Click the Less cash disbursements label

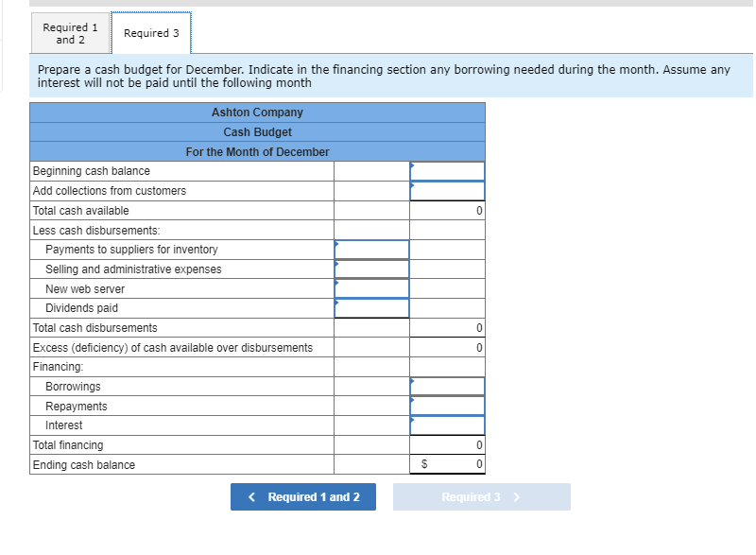click(x=96, y=231)
